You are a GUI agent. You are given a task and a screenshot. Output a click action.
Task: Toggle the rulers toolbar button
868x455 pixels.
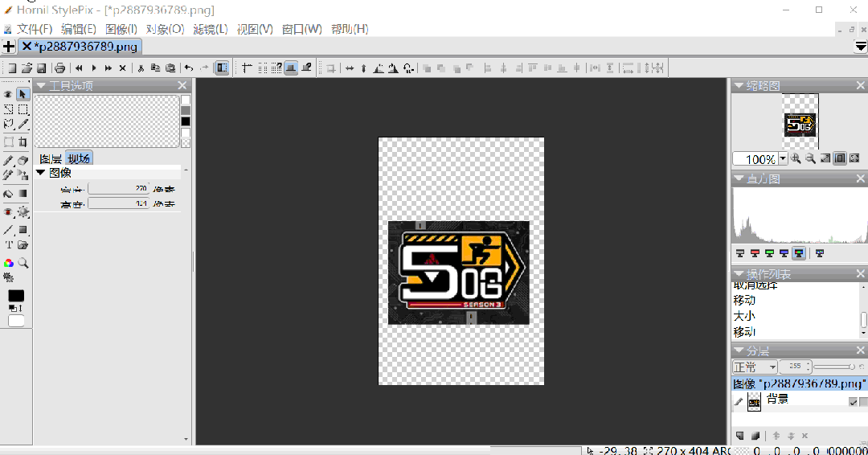[247, 68]
